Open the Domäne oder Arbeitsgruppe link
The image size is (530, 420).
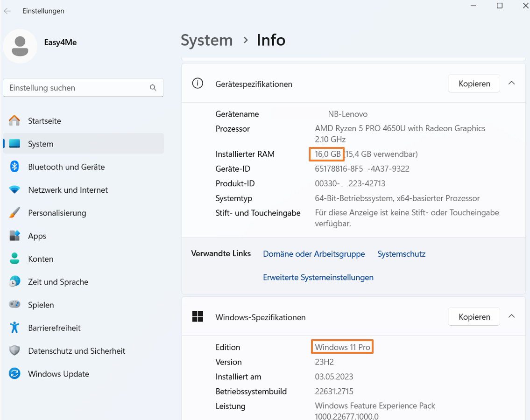pos(314,254)
